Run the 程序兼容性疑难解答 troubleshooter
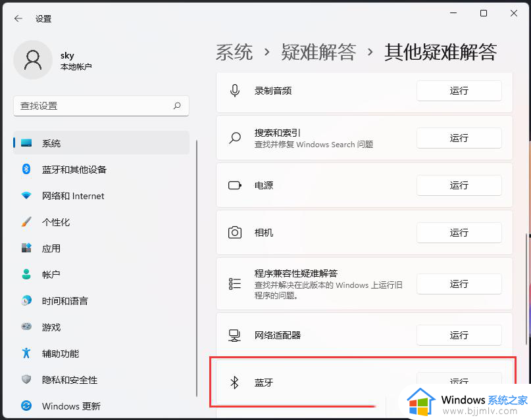Screen dimensions: 531x420 click(x=459, y=284)
